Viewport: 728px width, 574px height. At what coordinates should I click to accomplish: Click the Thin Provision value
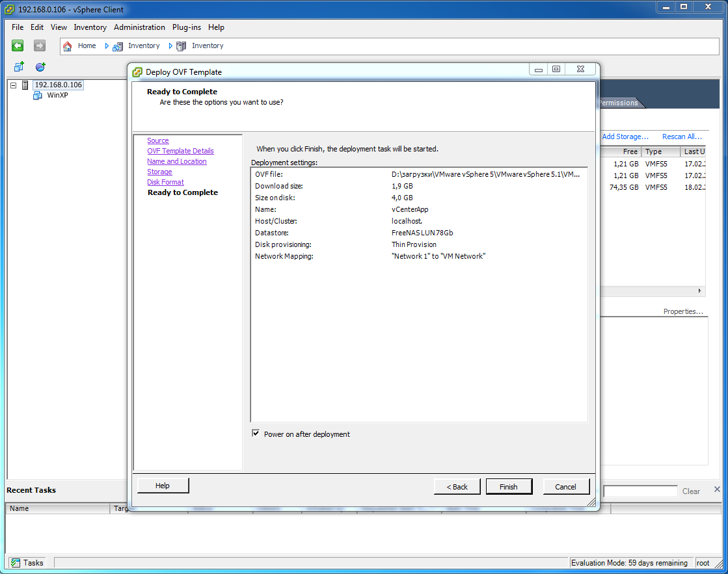coord(414,244)
